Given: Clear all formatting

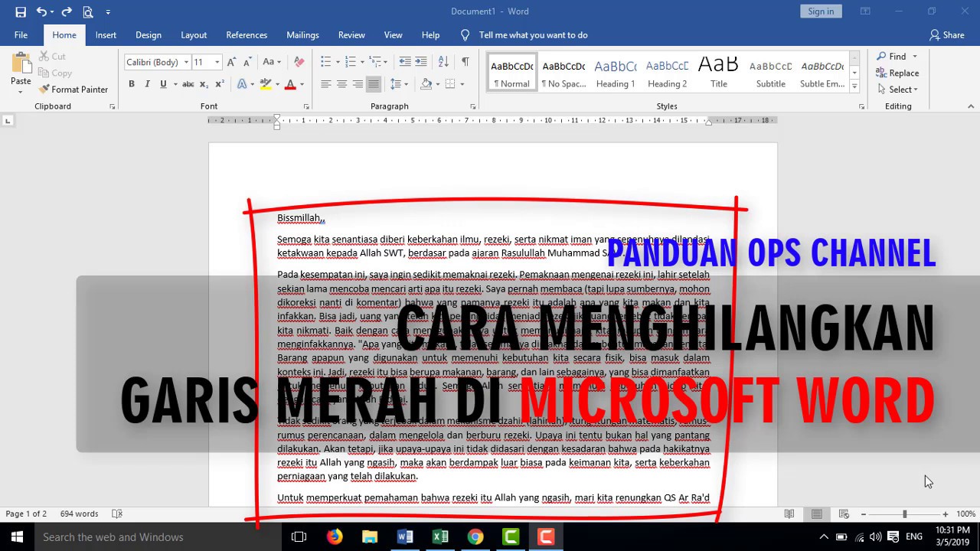Looking at the screenshot, I should click(299, 62).
